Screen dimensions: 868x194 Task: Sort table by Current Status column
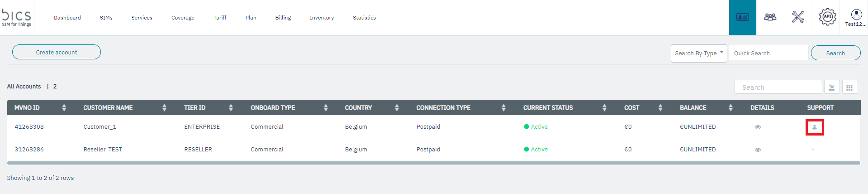click(x=604, y=108)
